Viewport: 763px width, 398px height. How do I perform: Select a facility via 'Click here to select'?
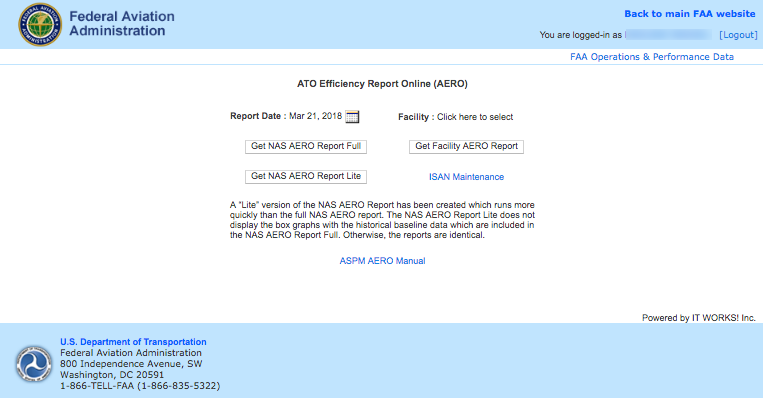(x=475, y=117)
